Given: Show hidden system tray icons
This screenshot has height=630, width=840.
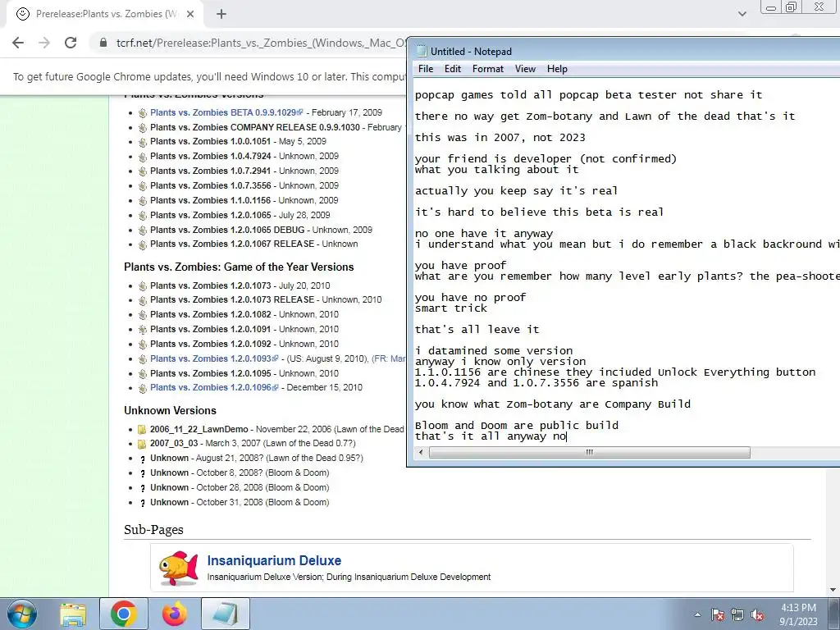Looking at the screenshot, I should [697, 615].
